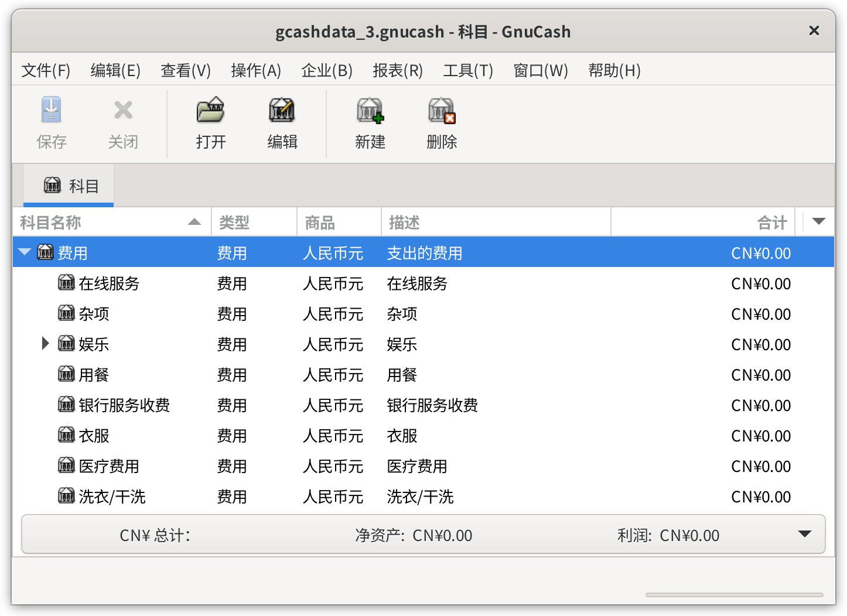Select the 洗衣/干洗 account row
Viewport: 847px width, 616px height.
coord(423,497)
